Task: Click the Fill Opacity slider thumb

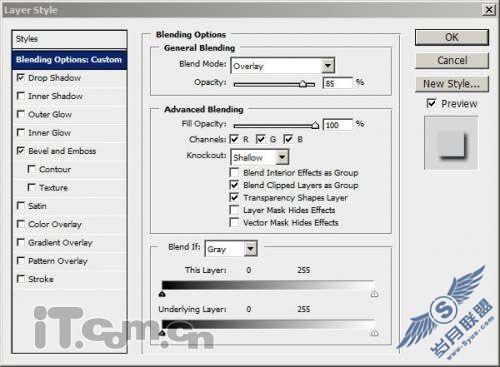Action: [x=315, y=125]
